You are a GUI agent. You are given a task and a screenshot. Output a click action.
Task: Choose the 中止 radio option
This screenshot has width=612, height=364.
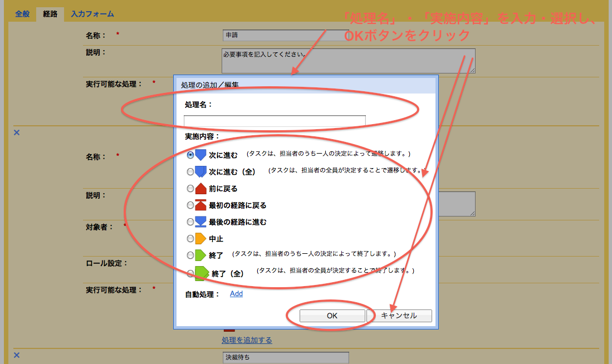coord(190,239)
